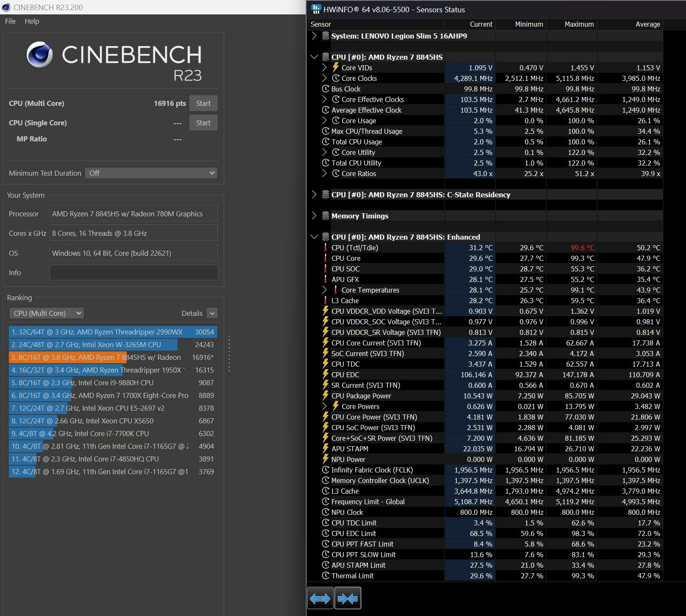This screenshot has width=686, height=616.
Task: Click the Cinebench logo sphere icon
Action: point(39,55)
